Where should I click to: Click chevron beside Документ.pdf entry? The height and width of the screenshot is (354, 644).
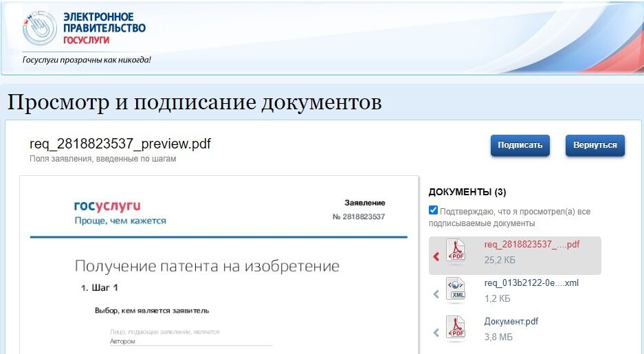436,332
